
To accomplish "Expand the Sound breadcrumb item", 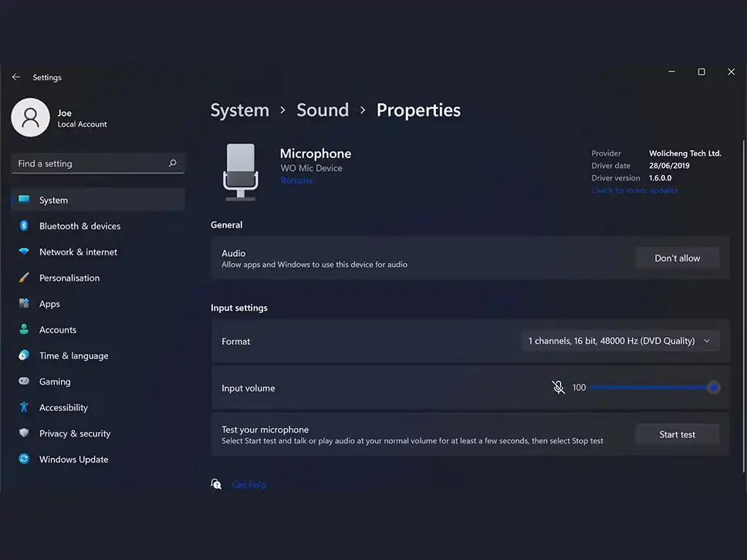I will 323,110.
